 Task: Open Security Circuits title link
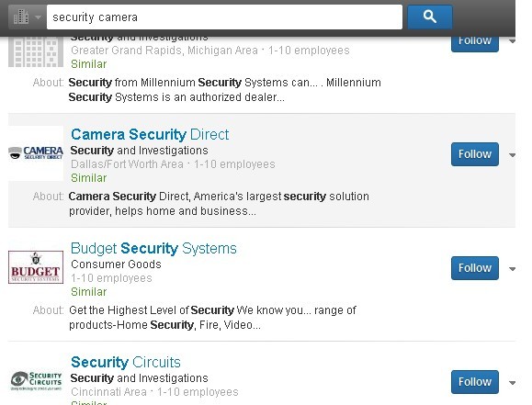coord(126,362)
